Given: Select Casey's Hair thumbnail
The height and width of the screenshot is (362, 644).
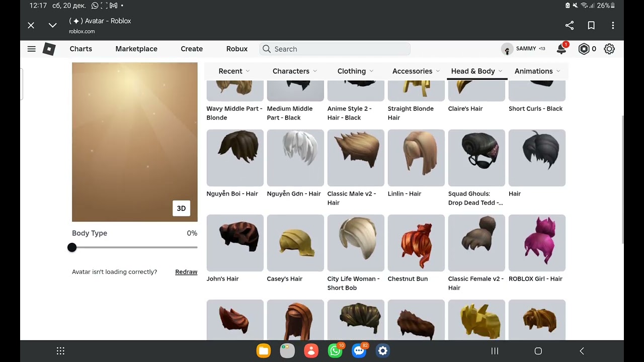Looking at the screenshot, I should click(295, 243).
